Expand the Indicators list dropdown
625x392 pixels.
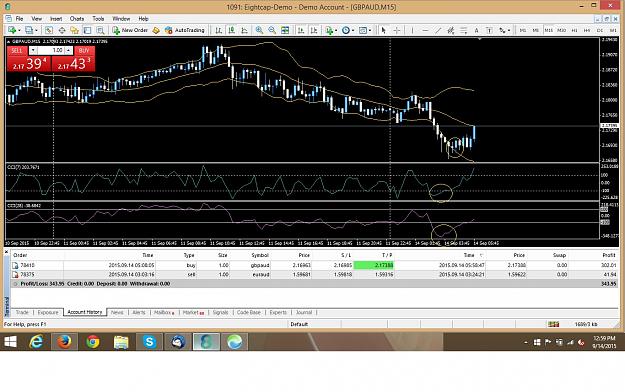pos(336,31)
